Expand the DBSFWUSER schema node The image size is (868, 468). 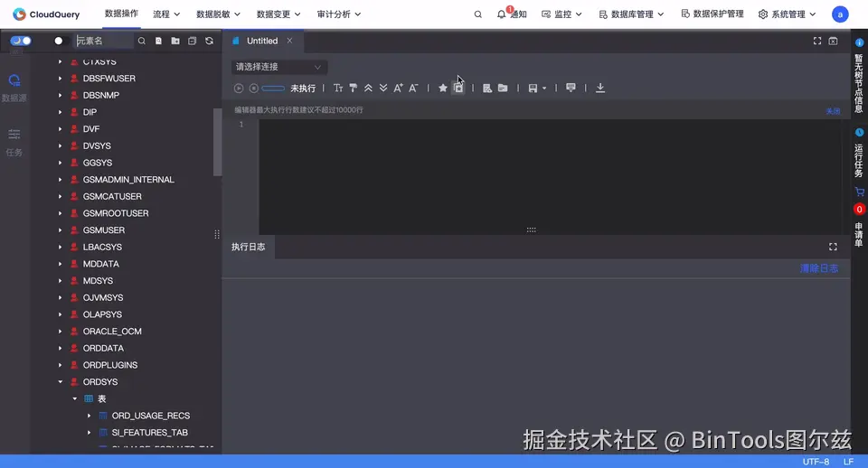pos(61,79)
